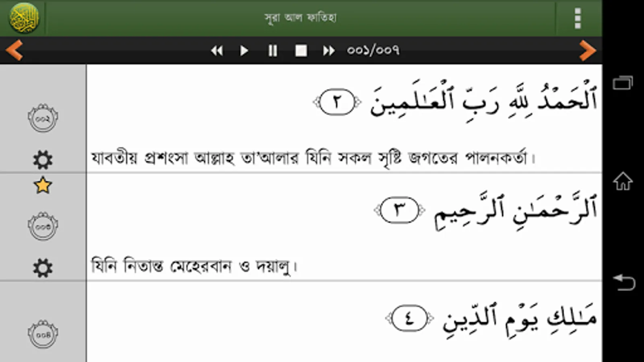Tap the verse ০০৩ number badge

click(x=43, y=226)
